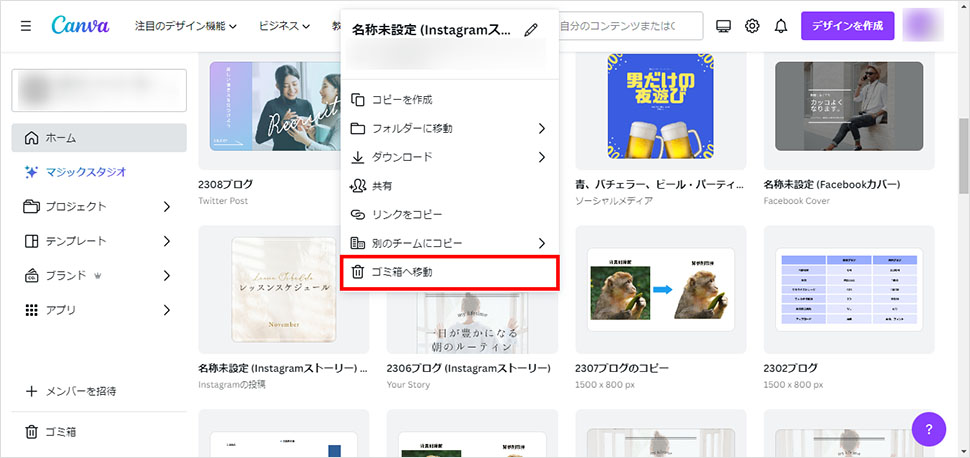The width and height of the screenshot is (970, 458).
Task: Click 名称未設定 (Facebookカバー) title text
Action: (831, 185)
